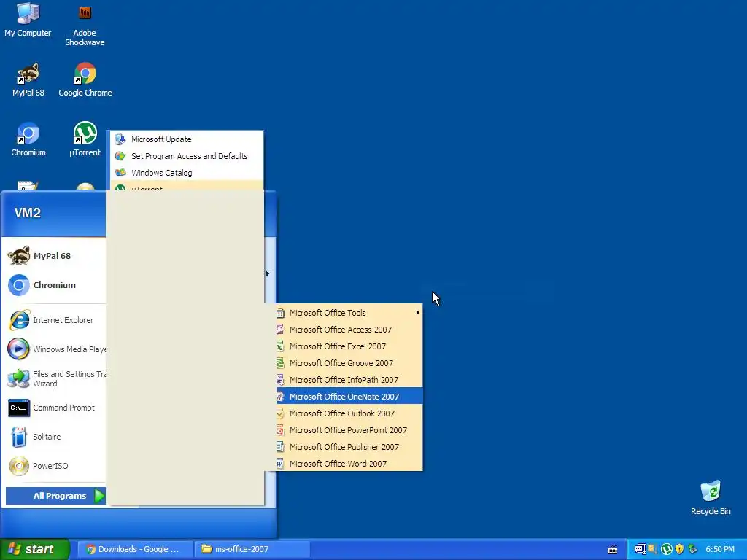Open Windows Catalog in programs list
The width and height of the screenshot is (747, 560).
187,172
